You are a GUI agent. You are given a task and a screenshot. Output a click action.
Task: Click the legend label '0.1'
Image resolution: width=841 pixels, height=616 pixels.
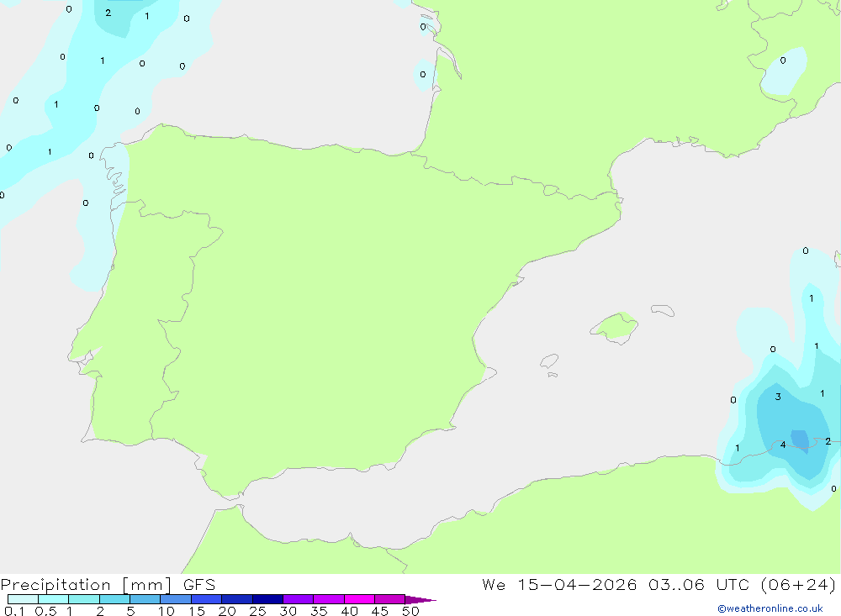[14, 611]
